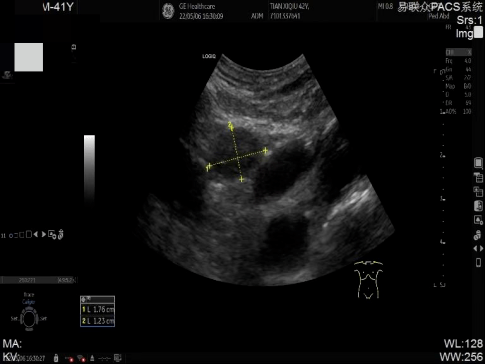The height and width of the screenshot is (364, 486).
Task: Click the previous image triangle in left toolbar
Action: pos(36,234)
